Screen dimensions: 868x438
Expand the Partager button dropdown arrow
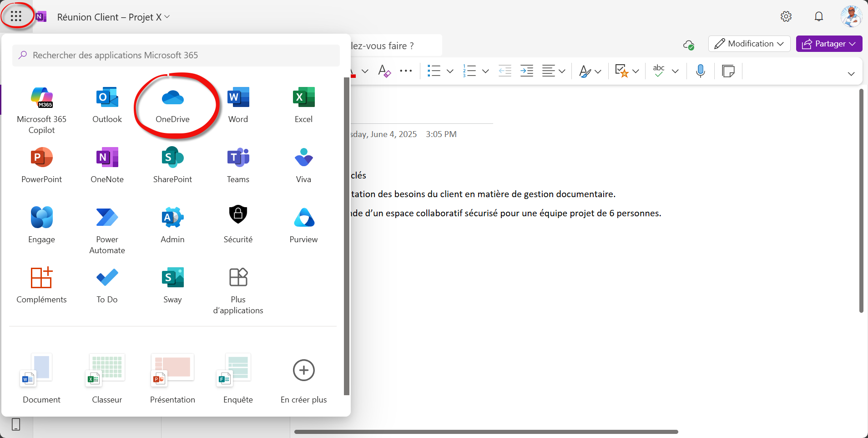[x=853, y=44]
